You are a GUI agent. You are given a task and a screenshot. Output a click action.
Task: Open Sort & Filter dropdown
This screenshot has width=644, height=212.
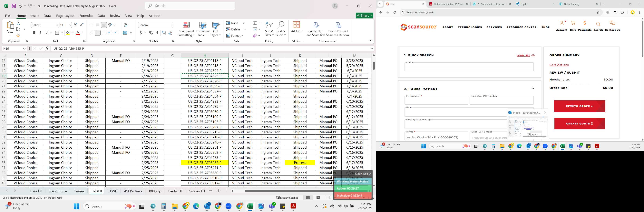pos(269,29)
